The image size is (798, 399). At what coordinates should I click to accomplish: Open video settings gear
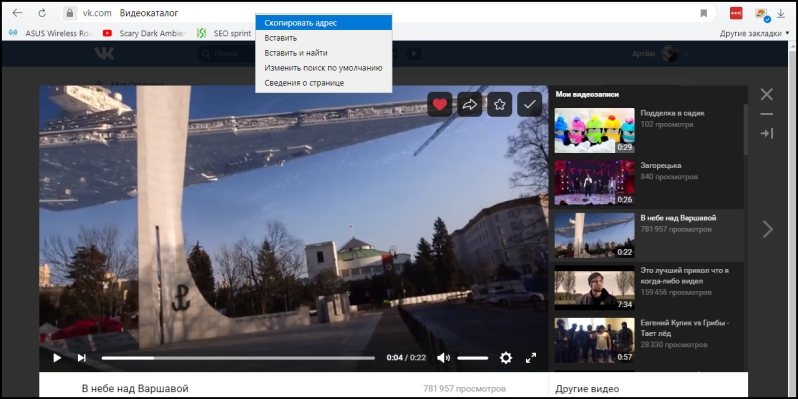[x=505, y=358]
